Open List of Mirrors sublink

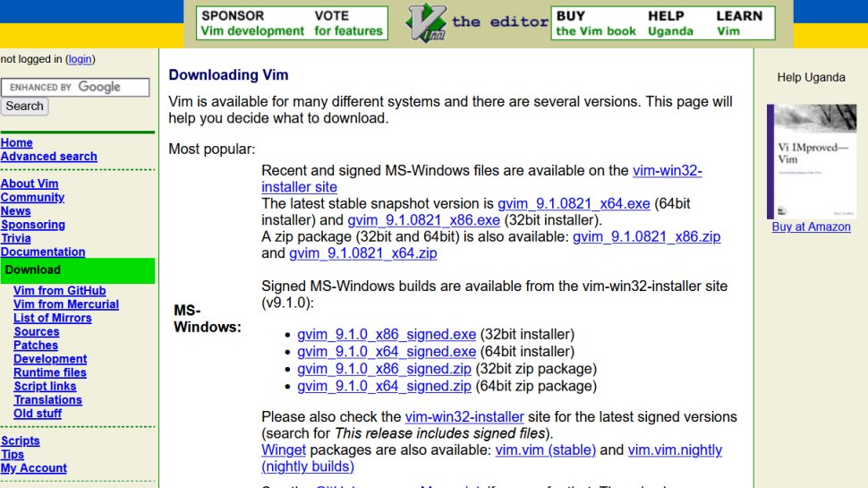click(x=53, y=318)
